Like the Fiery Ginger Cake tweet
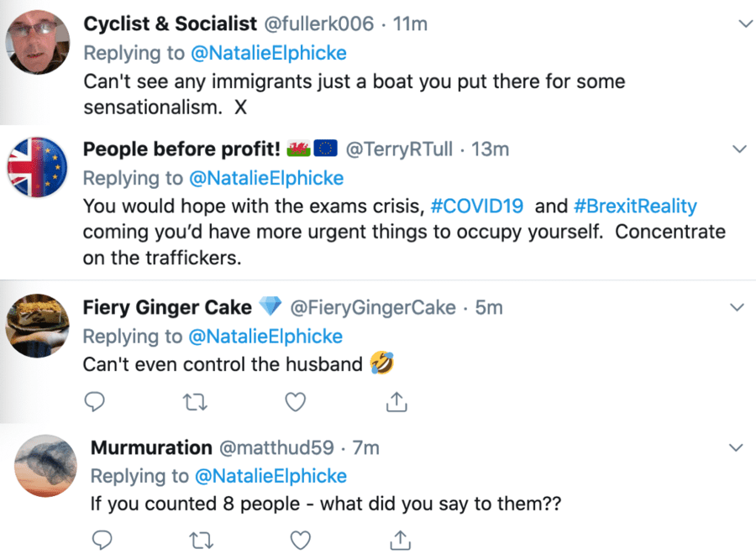 click(x=295, y=403)
